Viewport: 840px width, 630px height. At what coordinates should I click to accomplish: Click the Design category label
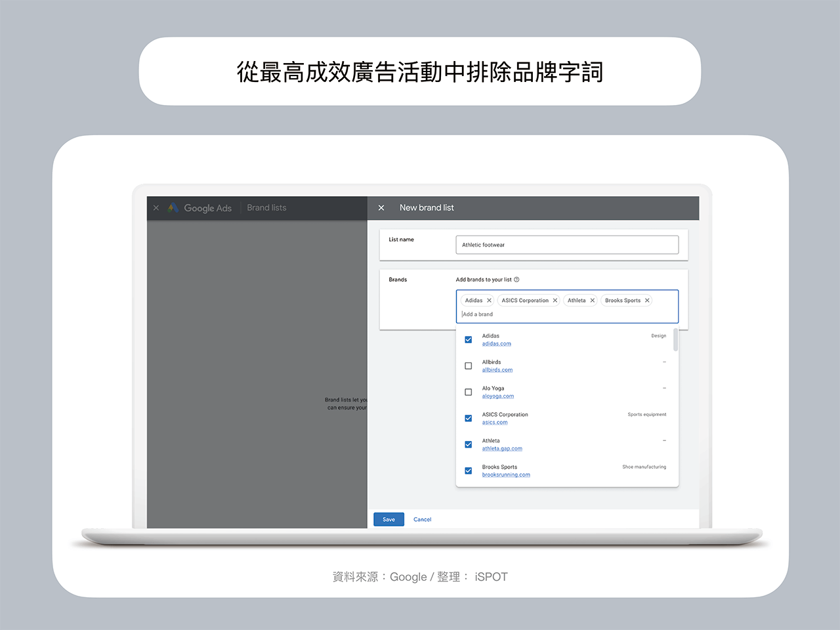[659, 336]
